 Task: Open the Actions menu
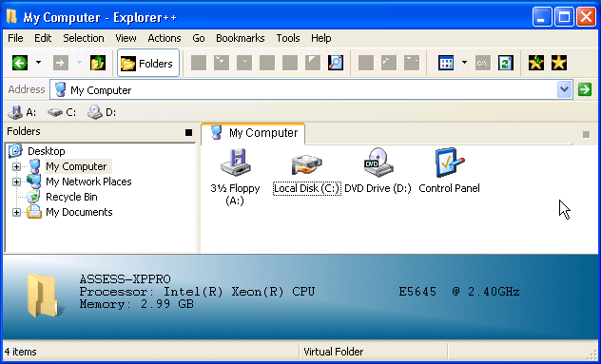tap(165, 38)
